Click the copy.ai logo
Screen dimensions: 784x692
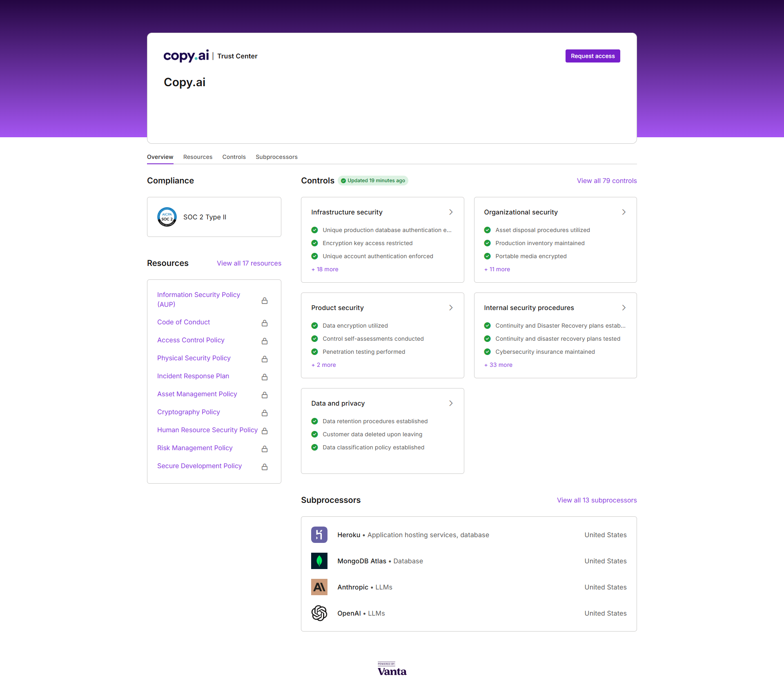tap(186, 56)
